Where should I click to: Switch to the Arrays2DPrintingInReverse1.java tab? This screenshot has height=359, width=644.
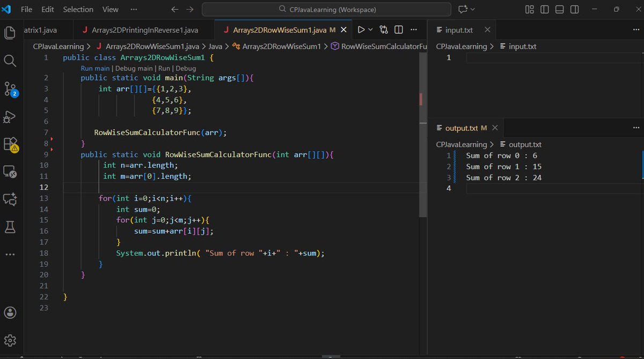click(141, 30)
